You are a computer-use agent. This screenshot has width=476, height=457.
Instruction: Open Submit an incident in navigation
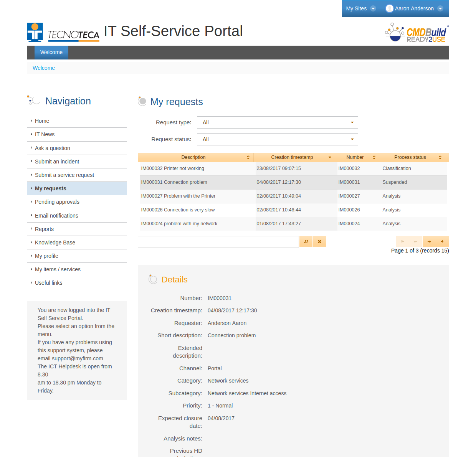tap(57, 162)
